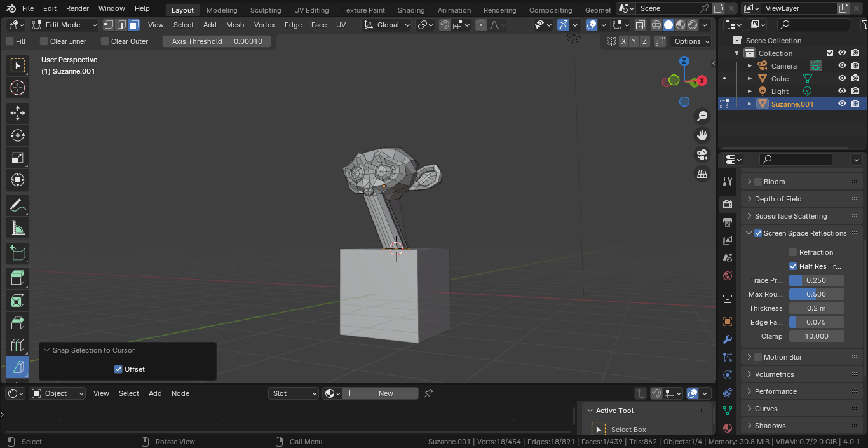The image size is (868, 448).
Task: Open the Output properties tab icon
Action: (x=728, y=222)
